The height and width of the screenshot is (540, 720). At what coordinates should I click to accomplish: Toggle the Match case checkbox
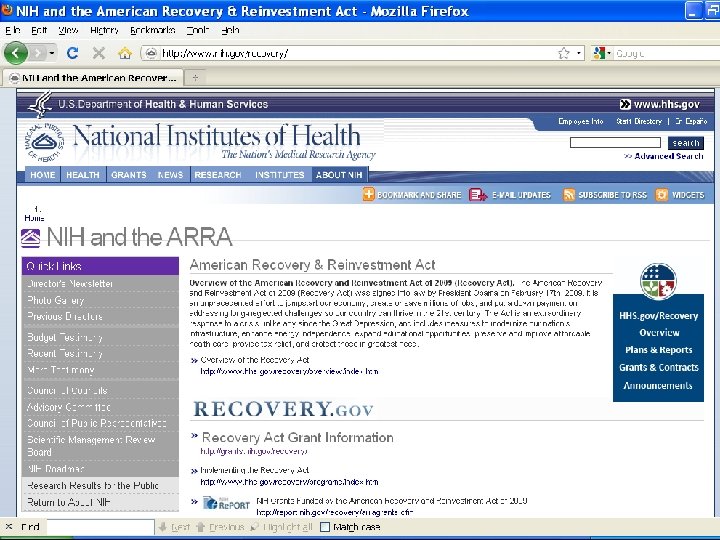pos(325,527)
